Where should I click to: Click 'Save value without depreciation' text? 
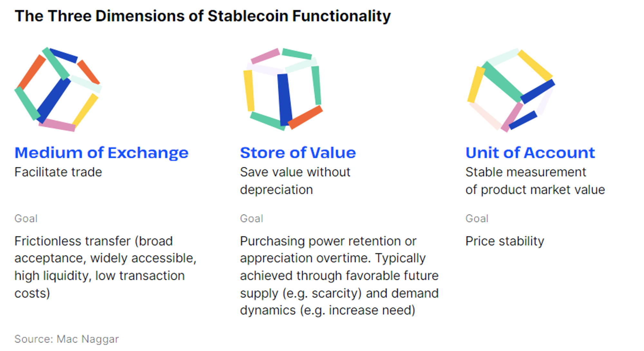(x=295, y=181)
